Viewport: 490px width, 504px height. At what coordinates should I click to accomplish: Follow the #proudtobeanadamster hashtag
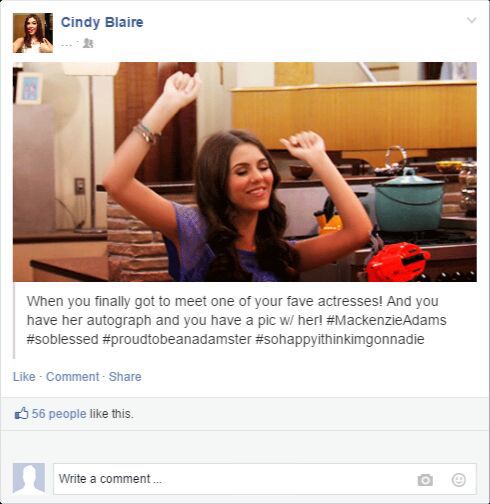click(177, 339)
